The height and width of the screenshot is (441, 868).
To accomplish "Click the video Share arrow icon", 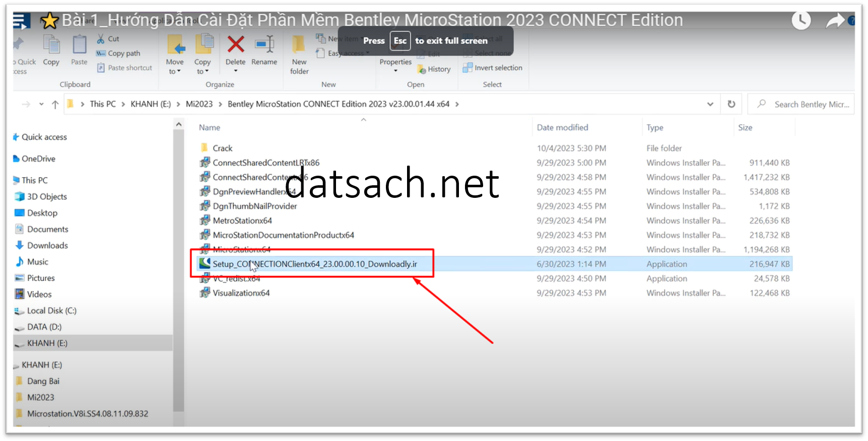I will pyautogui.click(x=835, y=21).
